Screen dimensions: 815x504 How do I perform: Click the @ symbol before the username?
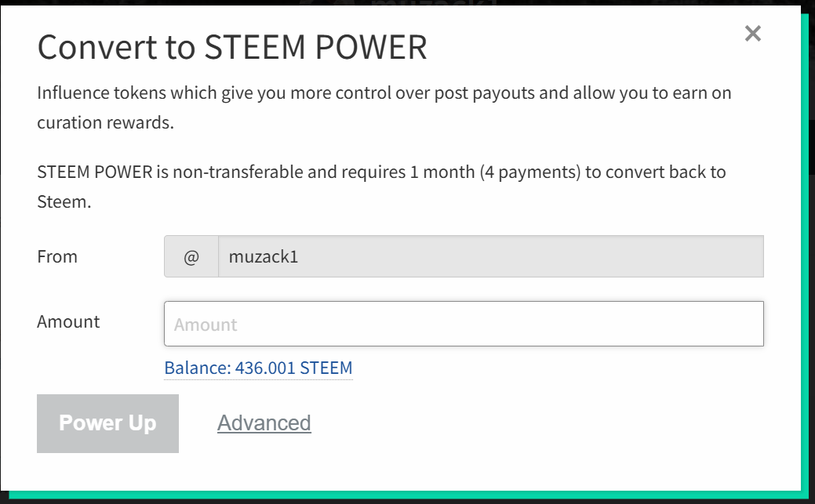tap(191, 256)
